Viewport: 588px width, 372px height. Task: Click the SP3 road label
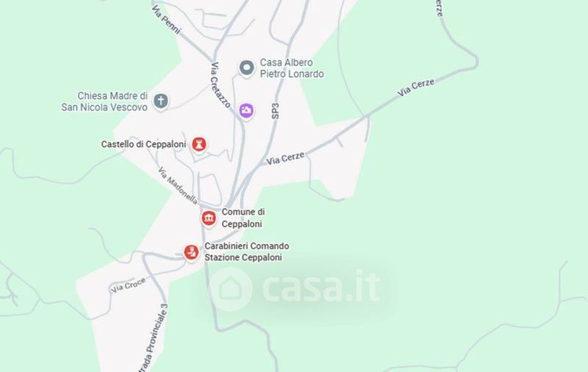[x=275, y=111]
